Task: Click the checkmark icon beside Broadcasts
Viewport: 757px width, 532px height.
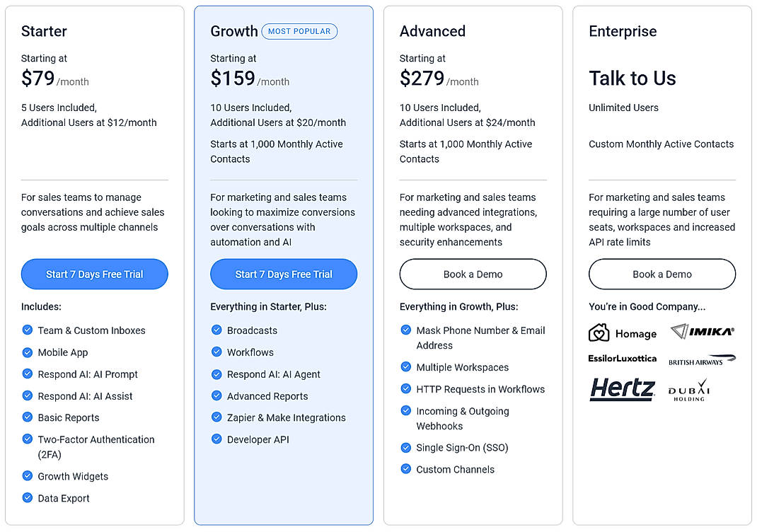Action: click(216, 330)
